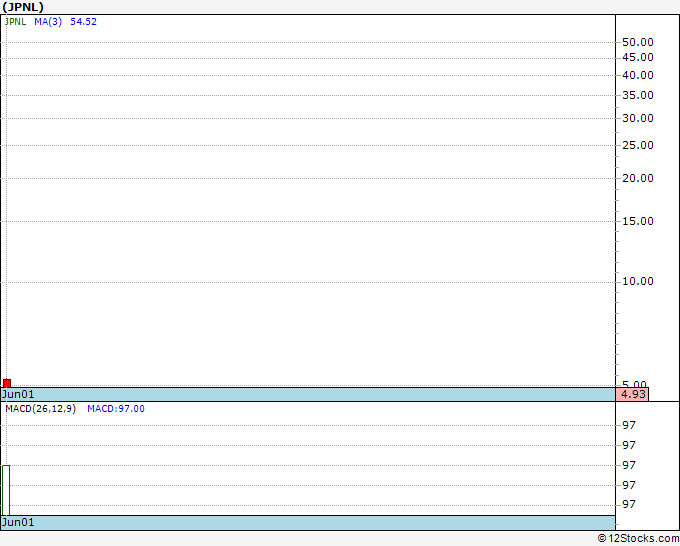This screenshot has height=546, width=680.
Task: Click the 20.00 price axis label
Action: tap(638, 178)
